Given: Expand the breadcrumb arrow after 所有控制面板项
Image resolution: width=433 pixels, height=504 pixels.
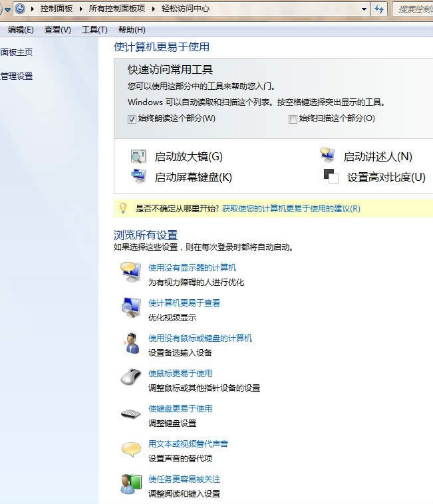Looking at the screenshot, I should click(154, 9).
